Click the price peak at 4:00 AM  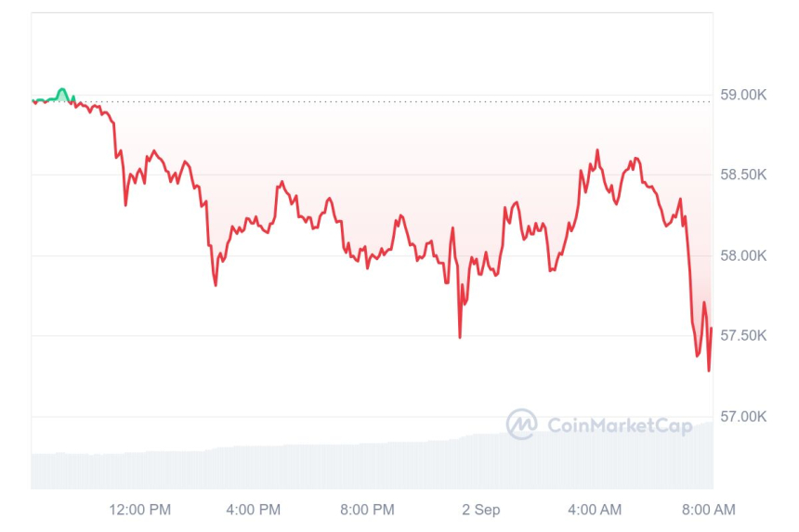597,150
